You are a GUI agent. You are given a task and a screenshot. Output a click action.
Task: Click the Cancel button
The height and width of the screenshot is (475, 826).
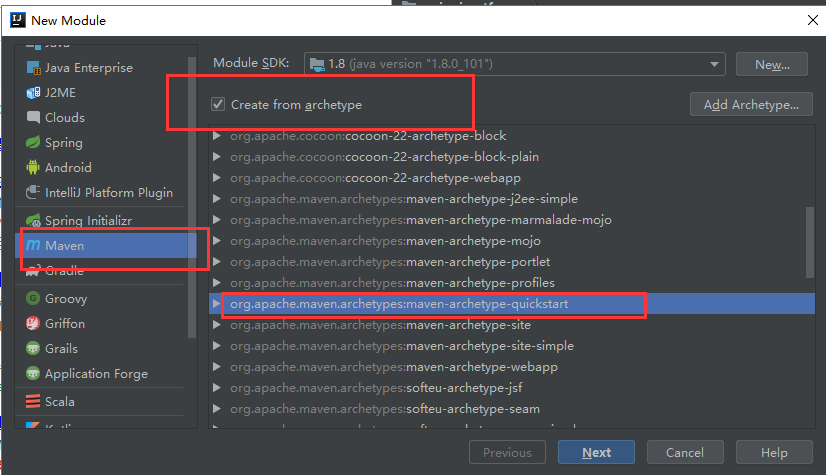pos(685,452)
